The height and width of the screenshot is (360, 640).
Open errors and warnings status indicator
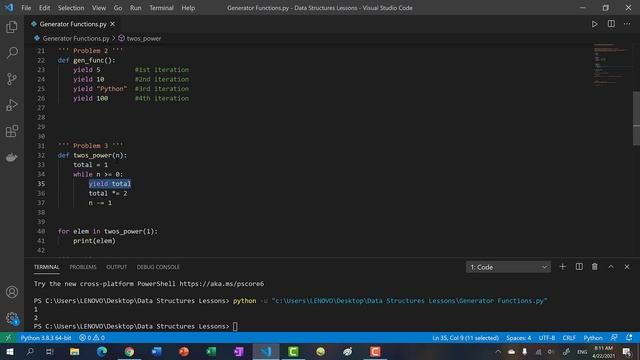tap(92, 338)
